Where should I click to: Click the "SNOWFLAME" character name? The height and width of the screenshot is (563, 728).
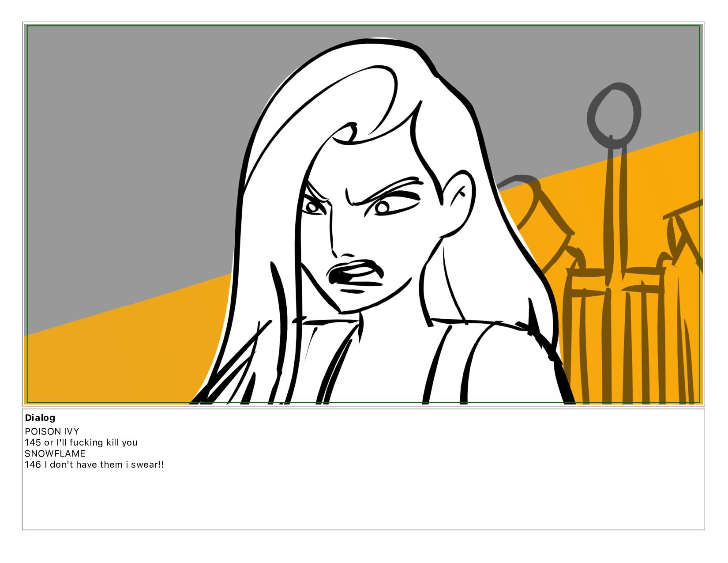pyautogui.click(x=55, y=453)
